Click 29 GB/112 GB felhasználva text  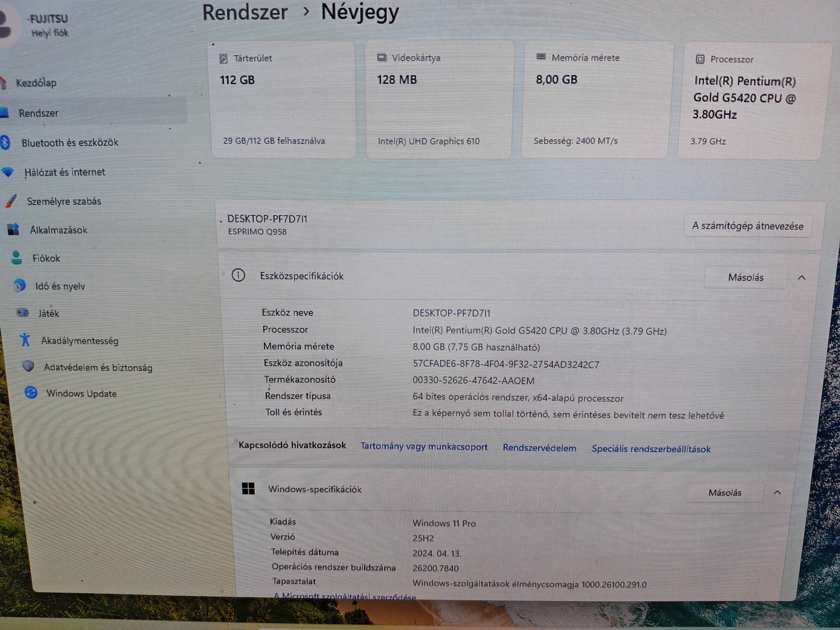tap(274, 141)
